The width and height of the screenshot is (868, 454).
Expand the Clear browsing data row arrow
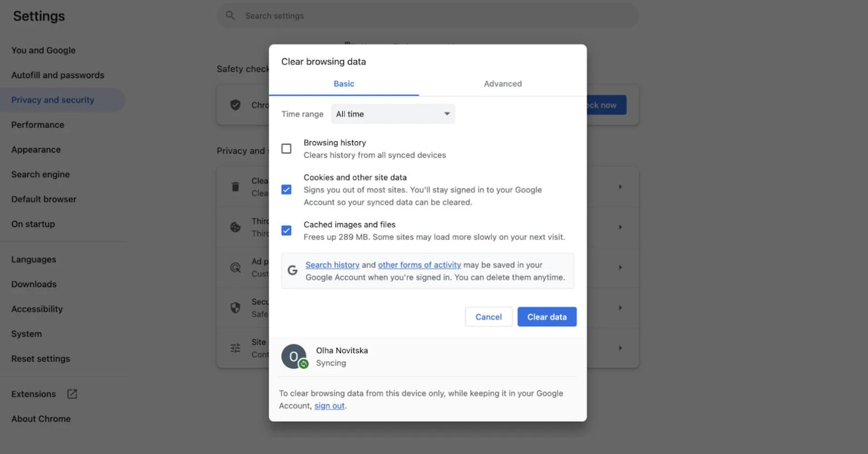pyautogui.click(x=620, y=187)
